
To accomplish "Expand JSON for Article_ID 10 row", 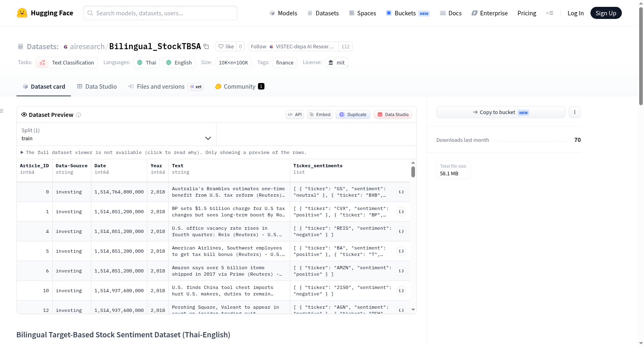I will 401,291.
